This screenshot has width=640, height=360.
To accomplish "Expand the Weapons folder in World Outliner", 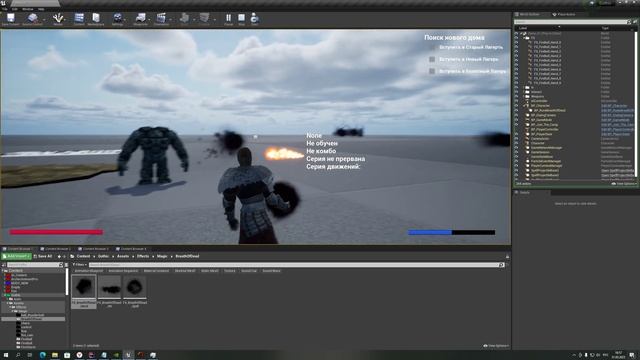I will 524,96.
